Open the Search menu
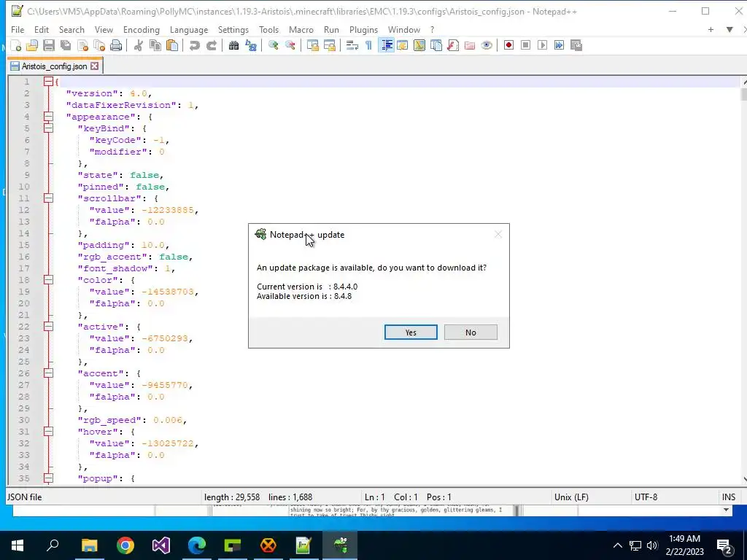747x560 pixels. (x=71, y=29)
